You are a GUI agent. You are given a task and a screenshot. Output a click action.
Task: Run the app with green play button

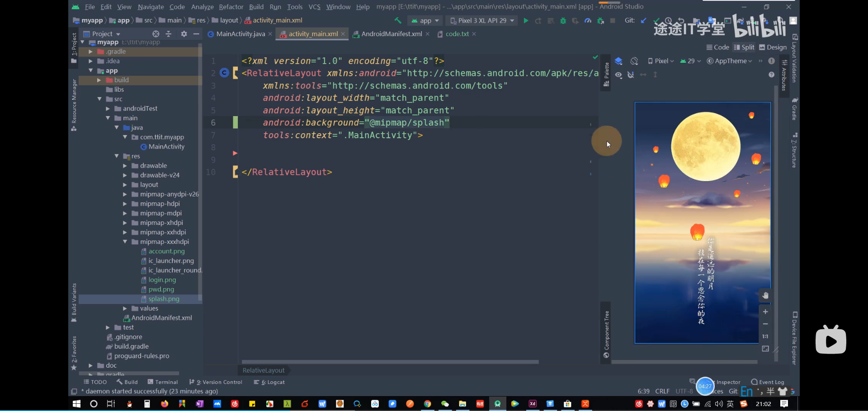526,21
